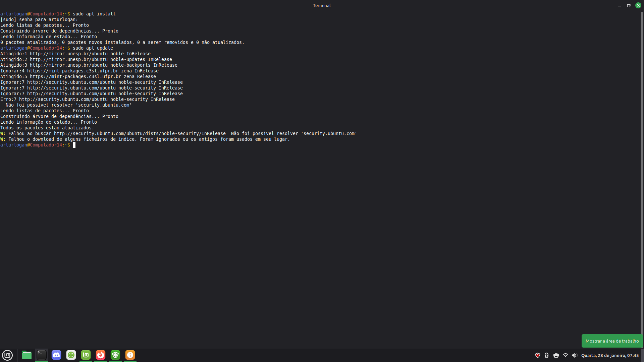Screen dimensions: 644x362
Task: Open the green Files folder launcher
Action: click(x=27, y=355)
